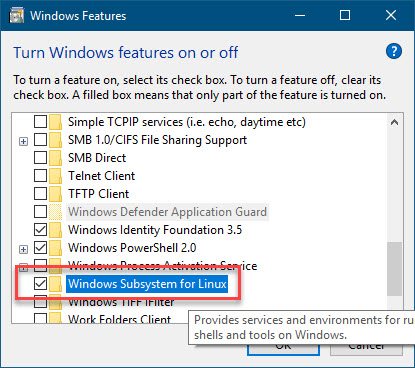415x368 pixels.
Task: Uncheck Windows PowerShell 2.0 checkbox
Action: 40,248
